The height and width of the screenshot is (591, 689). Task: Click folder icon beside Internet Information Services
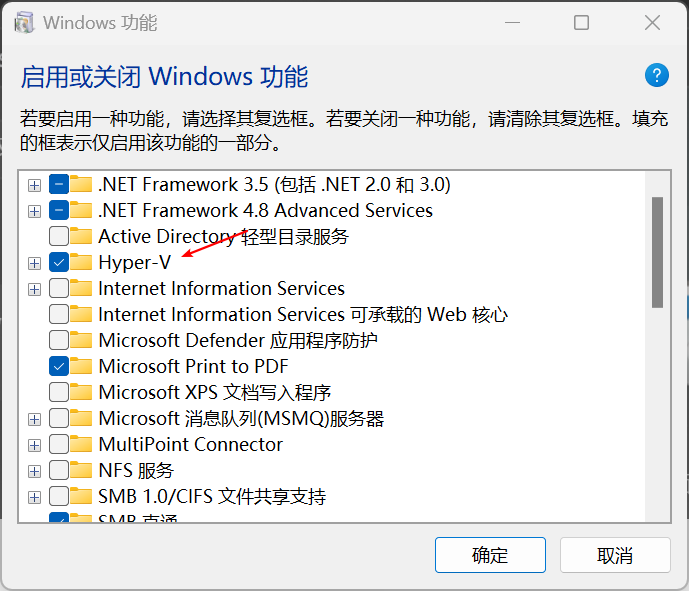(82, 288)
